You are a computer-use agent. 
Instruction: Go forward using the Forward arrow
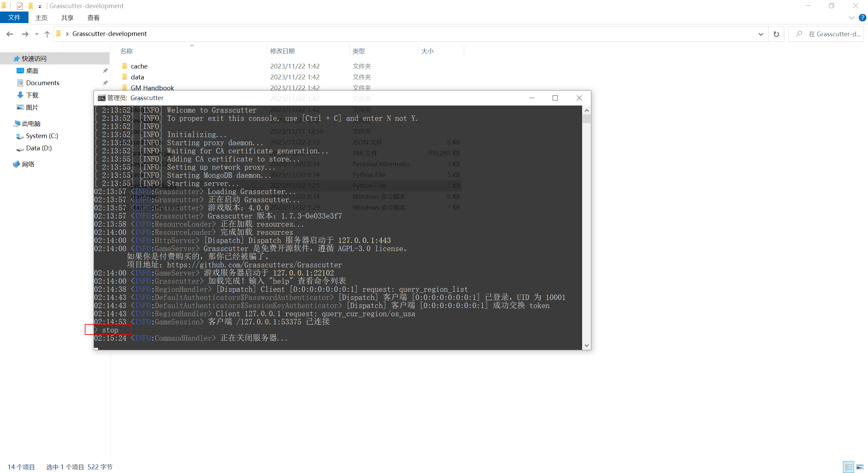(x=25, y=34)
